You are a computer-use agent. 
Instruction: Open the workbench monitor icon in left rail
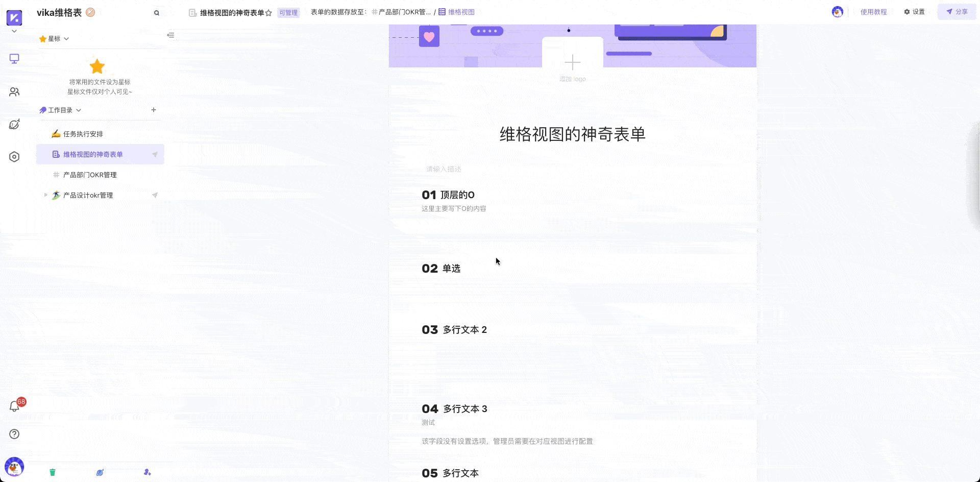click(14, 58)
